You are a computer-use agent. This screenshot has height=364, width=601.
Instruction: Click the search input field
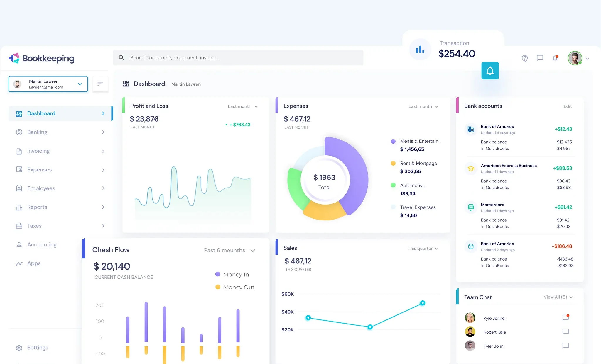click(x=238, y=58)
